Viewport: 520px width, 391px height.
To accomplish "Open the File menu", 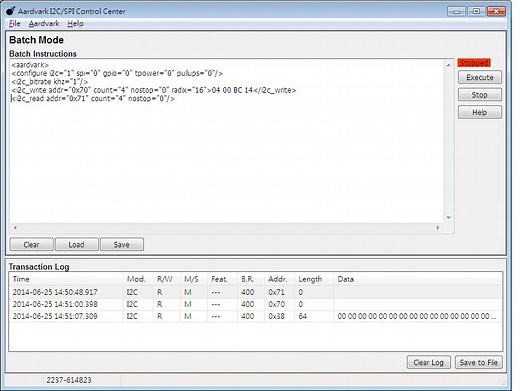I will 14,24.
